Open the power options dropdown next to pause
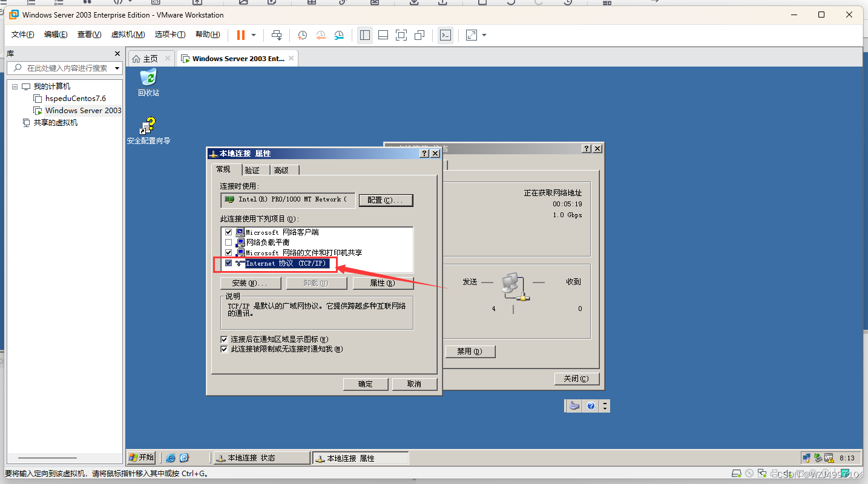This screenshot has height=484, width=868. tap(254, 35)
